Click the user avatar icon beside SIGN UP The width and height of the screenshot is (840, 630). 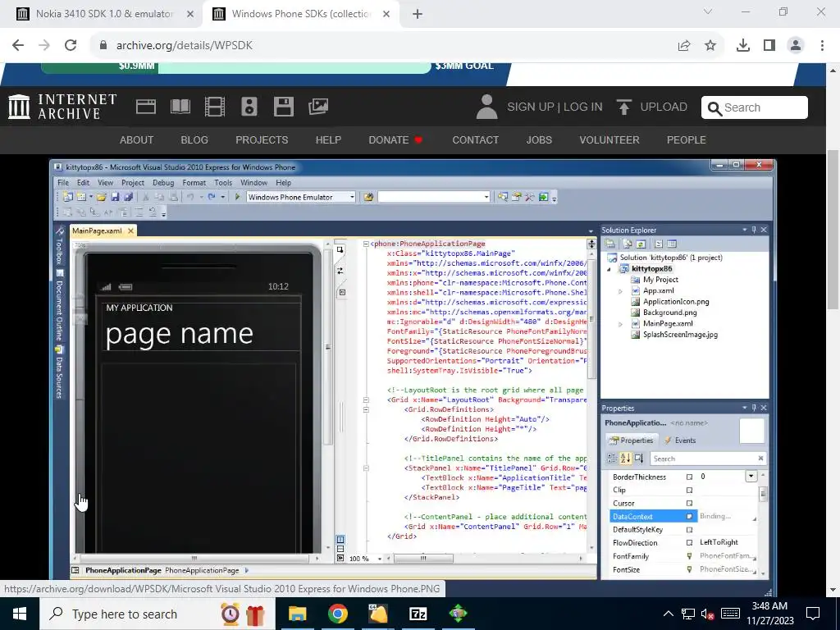click(x=486, y=107)
